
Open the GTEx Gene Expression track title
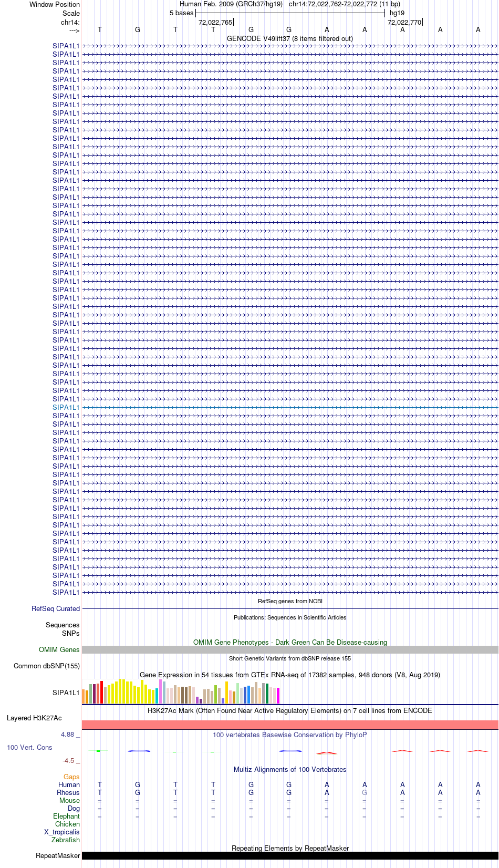tap(290, 675)
